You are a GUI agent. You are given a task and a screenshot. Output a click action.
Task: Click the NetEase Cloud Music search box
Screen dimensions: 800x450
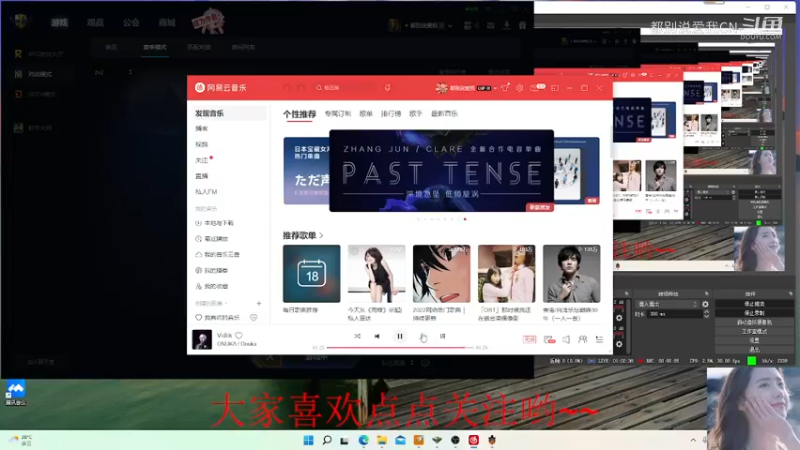coord(347,88)
